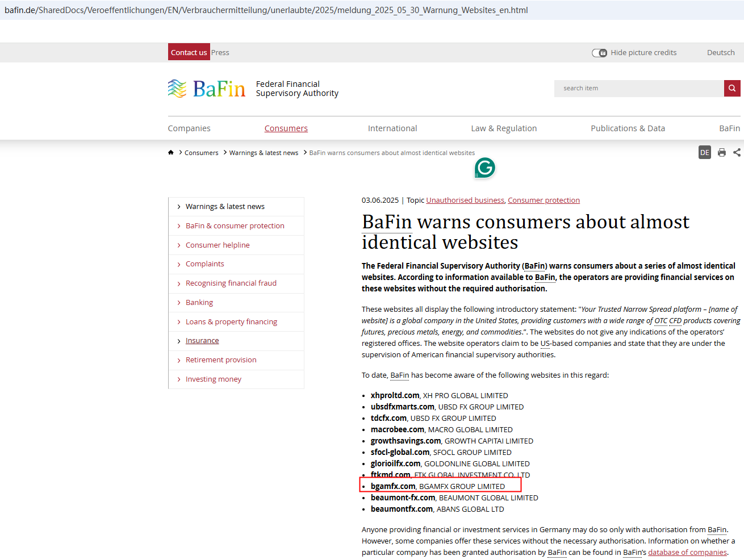This screenshot has width=744, height=560.
Task: Open the Unauthorised business topic link
Action: pos(465,200)
